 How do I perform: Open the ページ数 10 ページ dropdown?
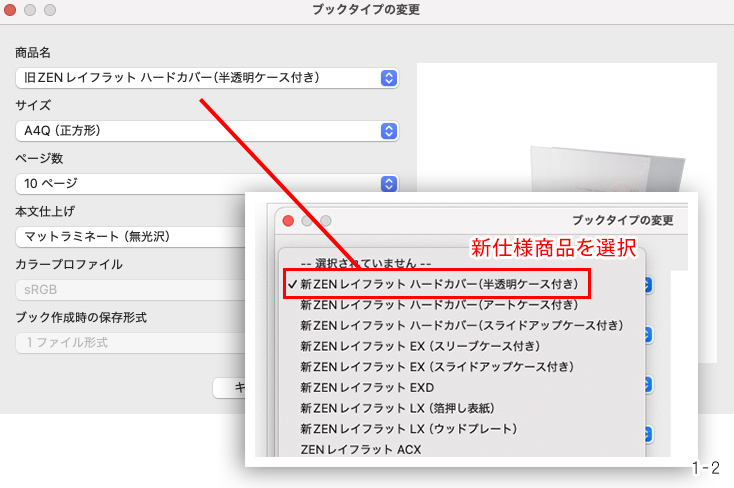(x=206, y=184)
